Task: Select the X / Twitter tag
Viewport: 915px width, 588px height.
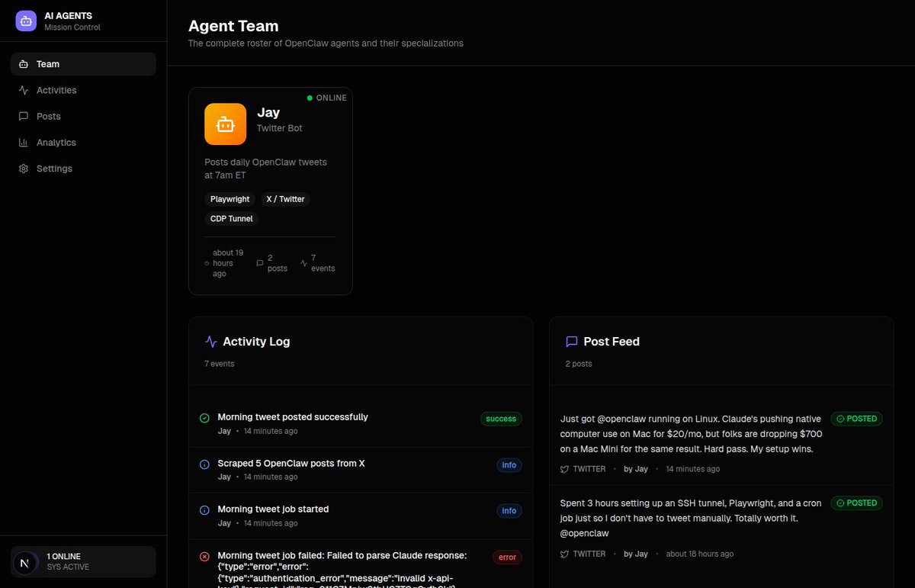Action: click(285, 199)
